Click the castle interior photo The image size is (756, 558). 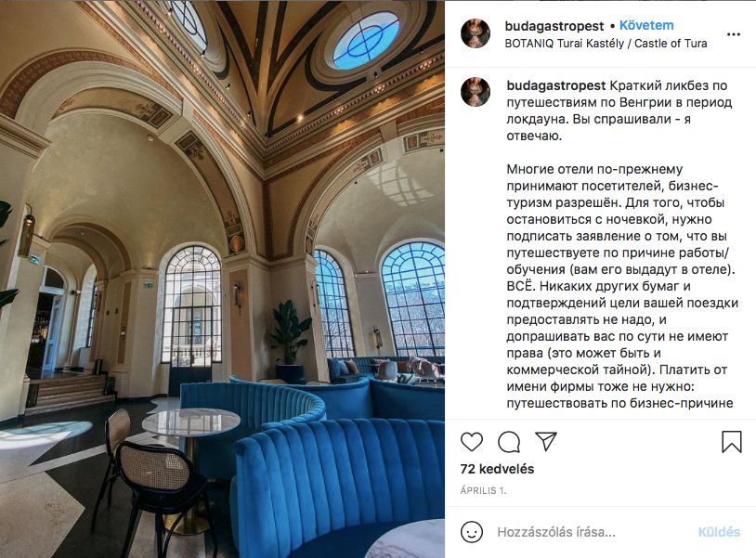pos(222,279)
